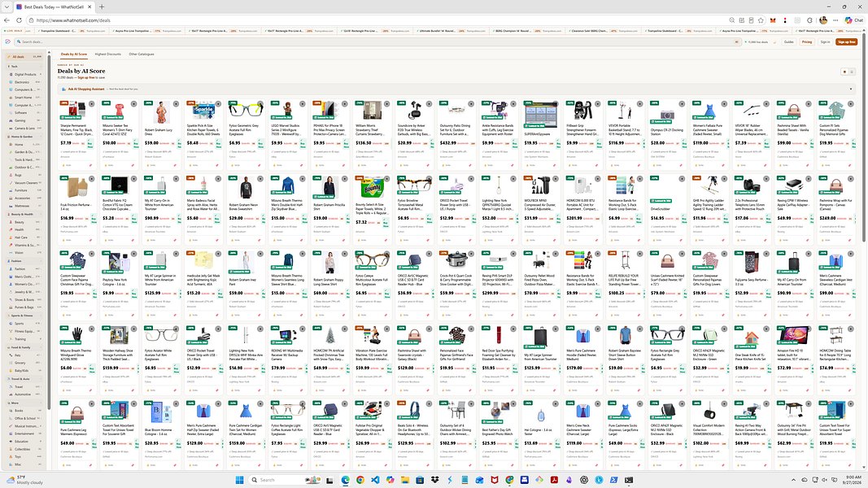
Task: Select the Deals by AI Score tab
Action: point(74,54)
